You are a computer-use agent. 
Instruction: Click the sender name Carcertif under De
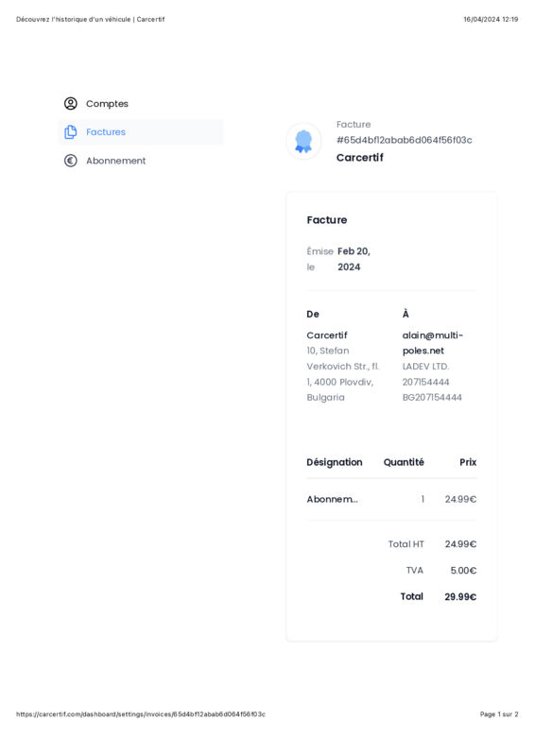coord(327,335)
